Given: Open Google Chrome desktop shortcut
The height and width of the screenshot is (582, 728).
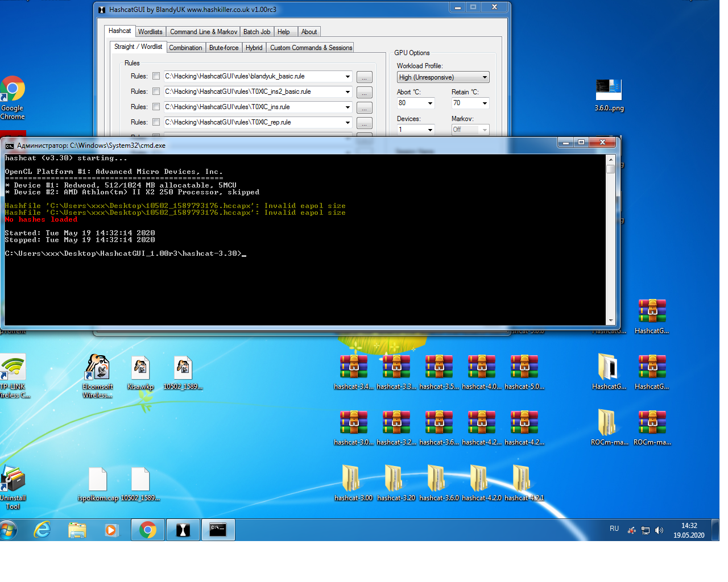Looking at the screenshot, I should click(13, 90).
